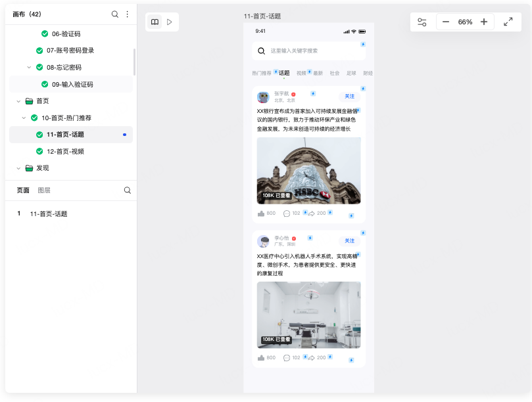Select the 视频 tab in the mockup
532x402 pixels.
(301, 73)
